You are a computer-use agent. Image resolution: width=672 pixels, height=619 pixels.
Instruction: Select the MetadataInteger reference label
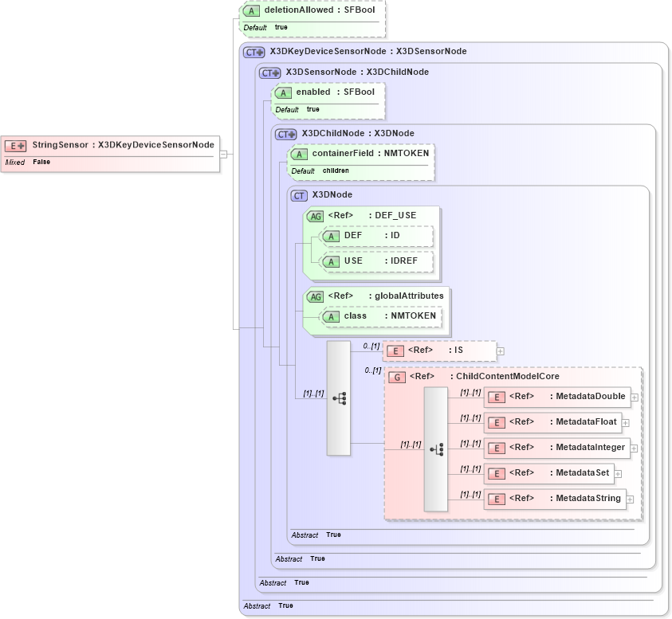567,447
